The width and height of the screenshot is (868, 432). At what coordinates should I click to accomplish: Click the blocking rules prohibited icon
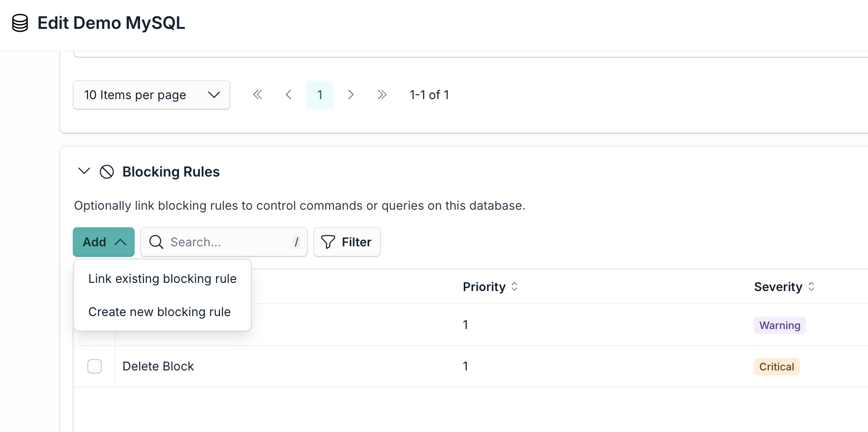(107, 172)
